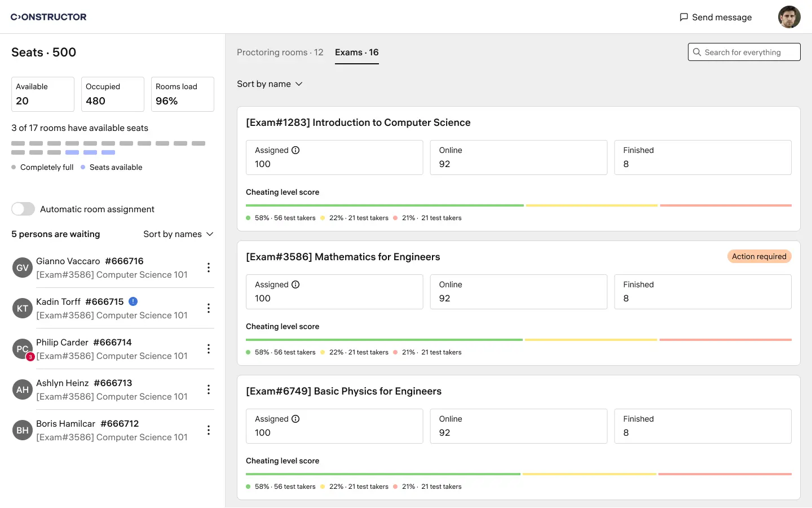The image size is (812, 508).
Task: Click the Action required badge
Action: [759, 256]
